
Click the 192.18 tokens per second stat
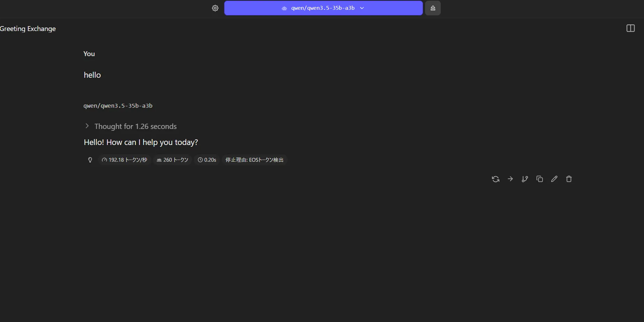(124, 160)
